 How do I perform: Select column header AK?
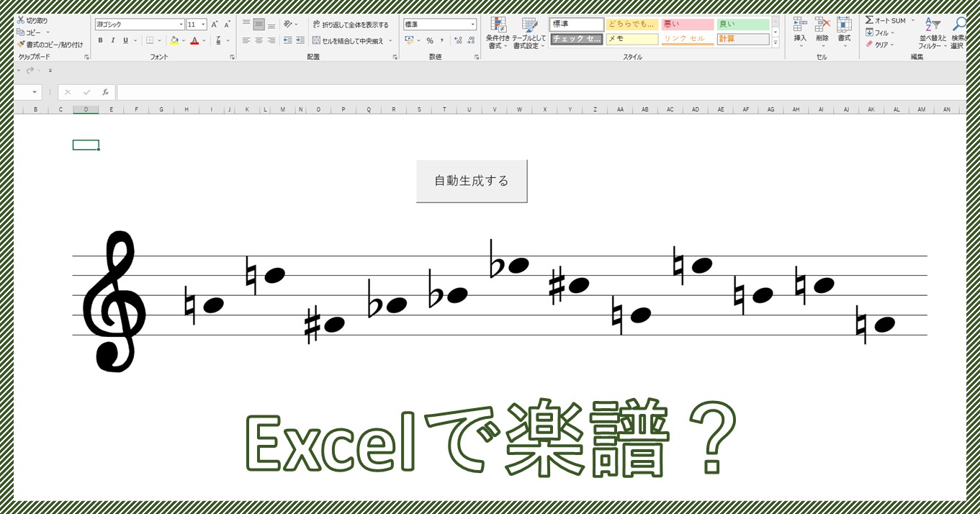871,109
